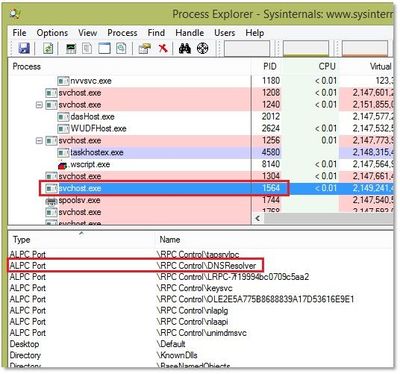
Task: Toggle the Show Lower Pane toolbar icon
Action: pyautogui.click(x=104, y=49)
